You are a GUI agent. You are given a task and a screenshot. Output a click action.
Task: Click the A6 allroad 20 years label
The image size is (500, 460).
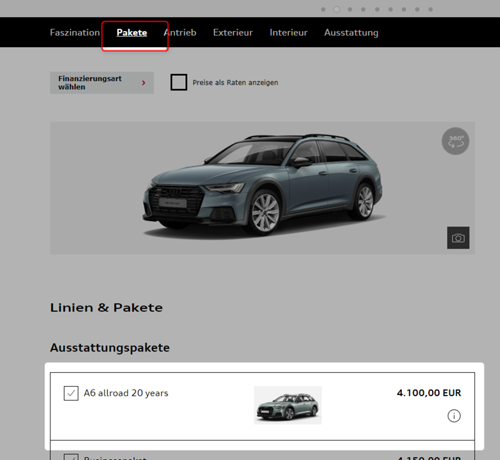pos(126,393)
